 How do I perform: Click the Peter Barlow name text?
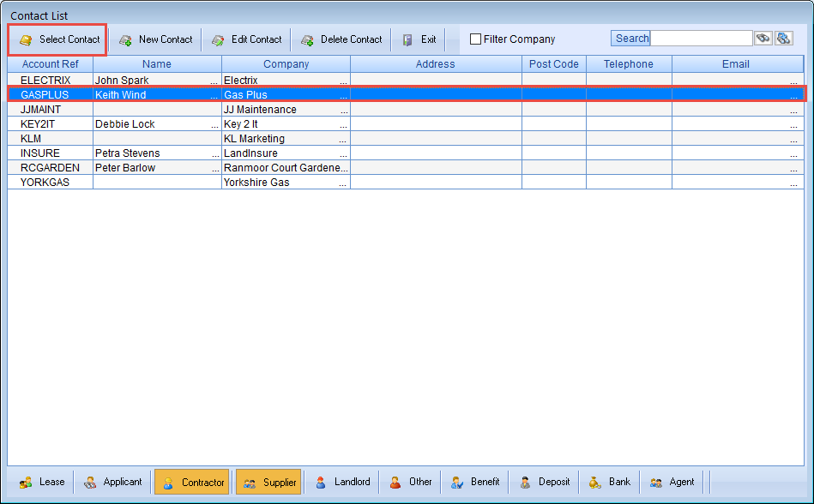pos(125,167)
